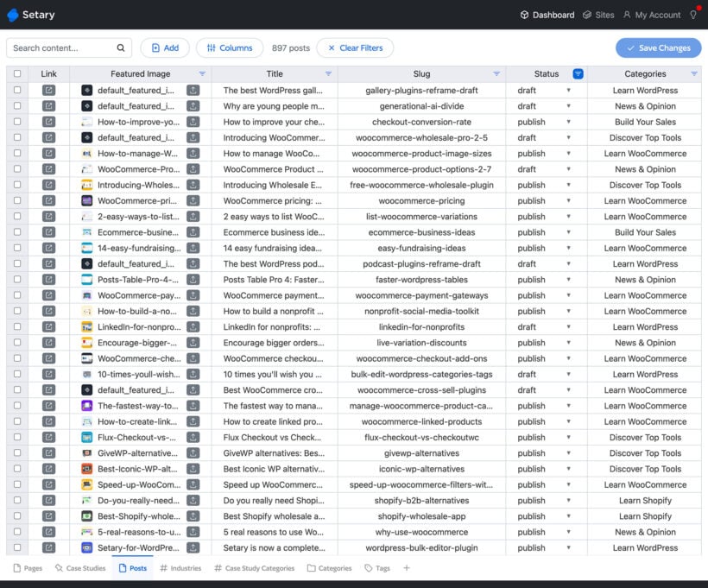708x588 pixels.
Task: Click thumbnail of Setary-for-WordPre... featured image
Action: [86, 547]
